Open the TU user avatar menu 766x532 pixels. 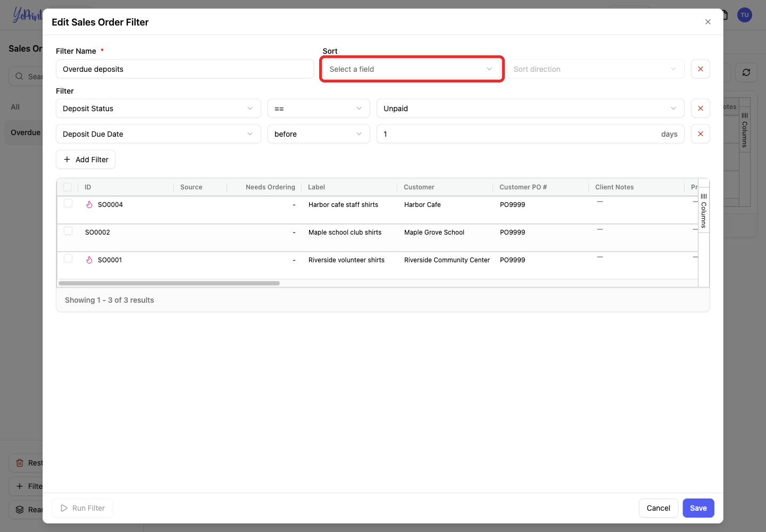[745, 15]
